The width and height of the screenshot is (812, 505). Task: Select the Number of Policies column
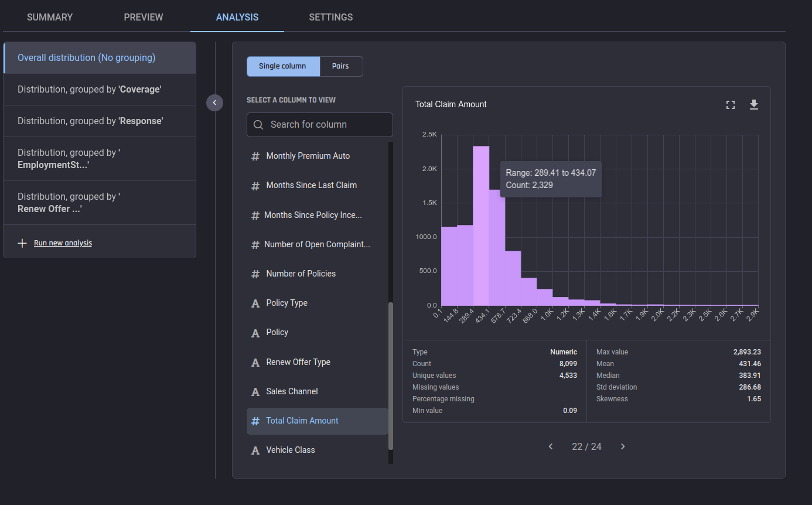click(317, 274)
